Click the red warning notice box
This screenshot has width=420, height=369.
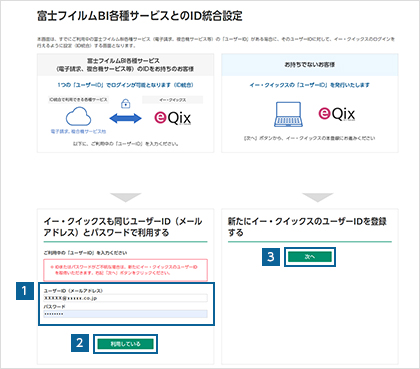[x=125, y=270]
